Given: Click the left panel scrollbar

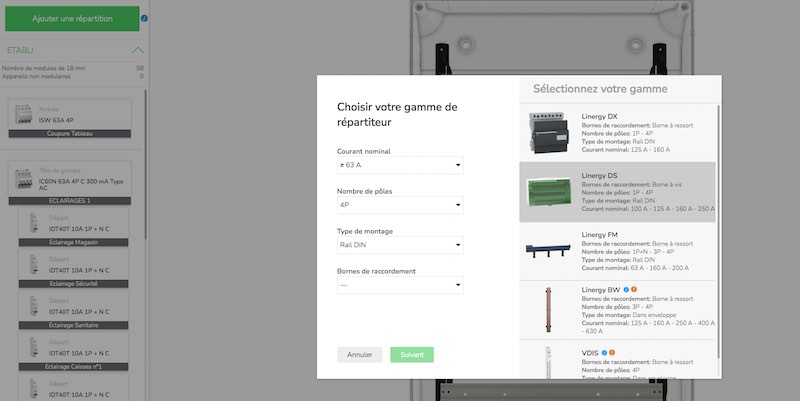Looking at the screenshot, I should click(146, 163).
